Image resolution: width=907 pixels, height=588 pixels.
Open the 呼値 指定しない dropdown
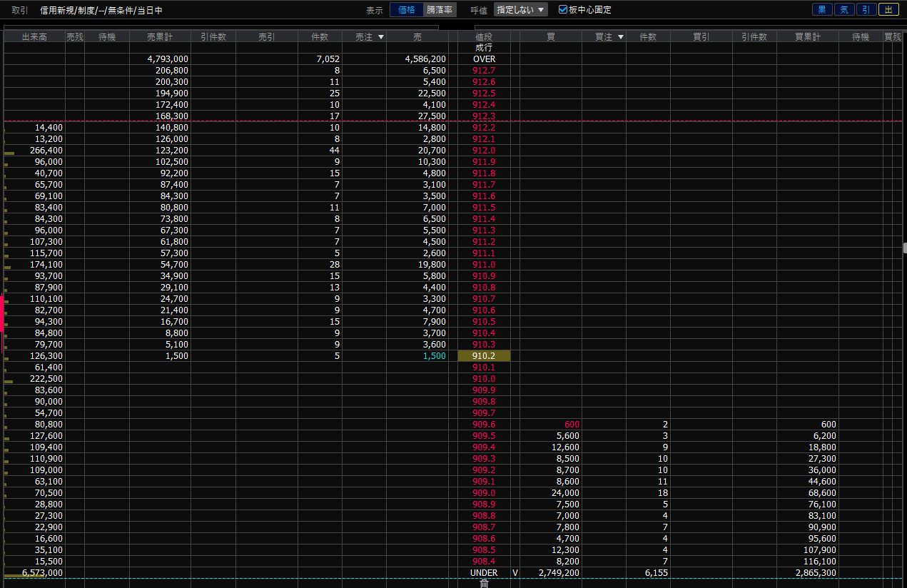click(520, 10)
